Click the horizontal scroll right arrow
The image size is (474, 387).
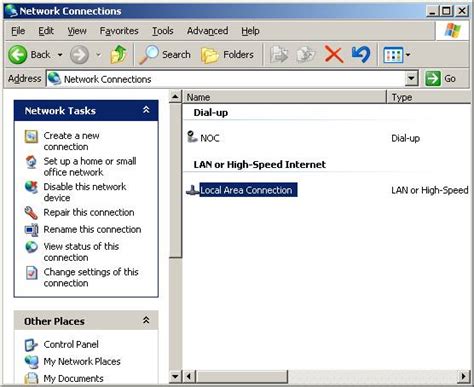point(464,377)
